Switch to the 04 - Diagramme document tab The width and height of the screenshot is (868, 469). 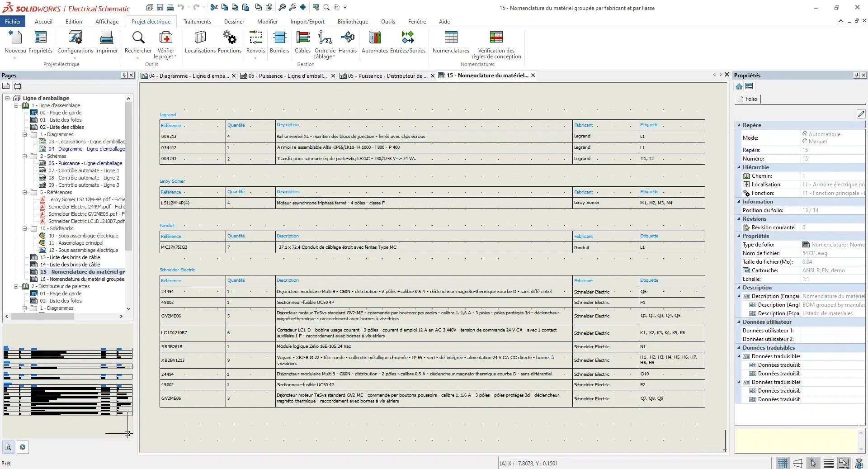click(189, 76)
